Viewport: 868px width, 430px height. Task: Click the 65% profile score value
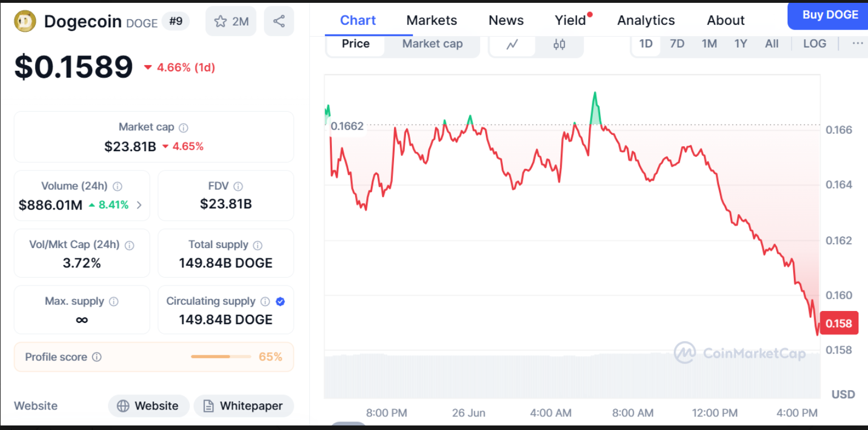[x=270, y=357]
